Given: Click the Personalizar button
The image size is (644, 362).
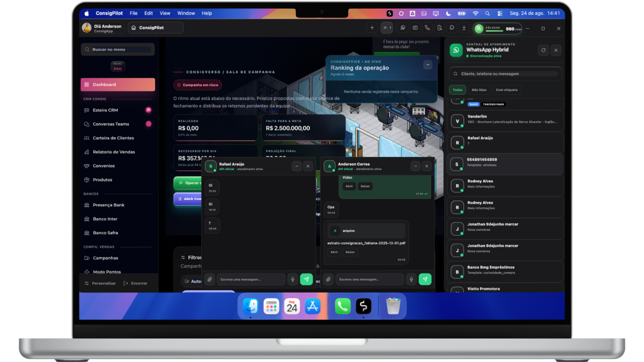Looking at the screenshot, I should [100, 283].
